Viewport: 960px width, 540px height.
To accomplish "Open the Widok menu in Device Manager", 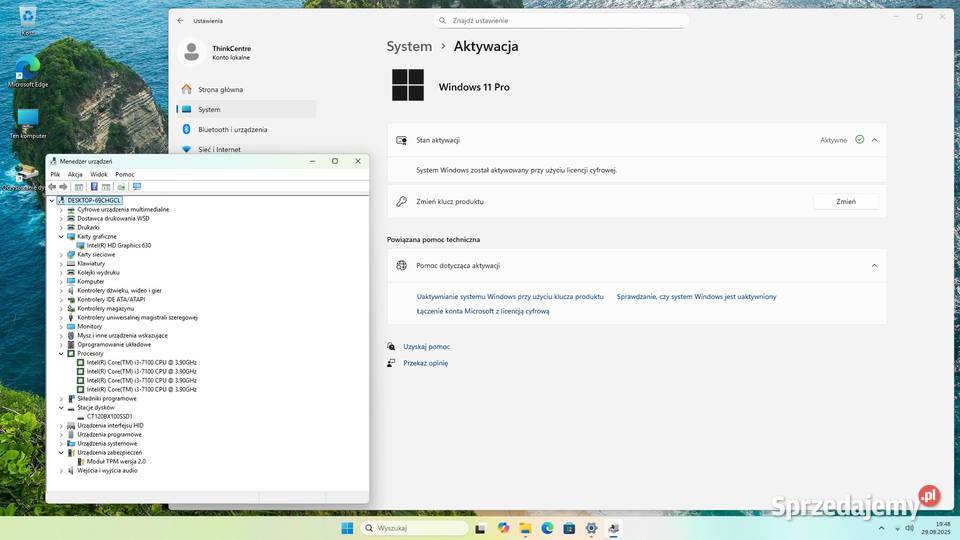I will 99,174.
